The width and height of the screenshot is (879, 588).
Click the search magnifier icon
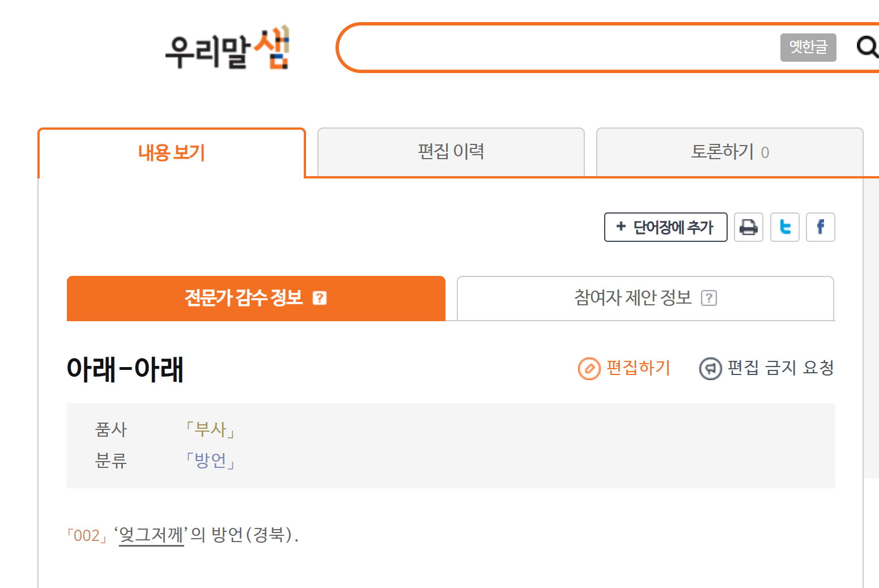[x=867, y=47]
